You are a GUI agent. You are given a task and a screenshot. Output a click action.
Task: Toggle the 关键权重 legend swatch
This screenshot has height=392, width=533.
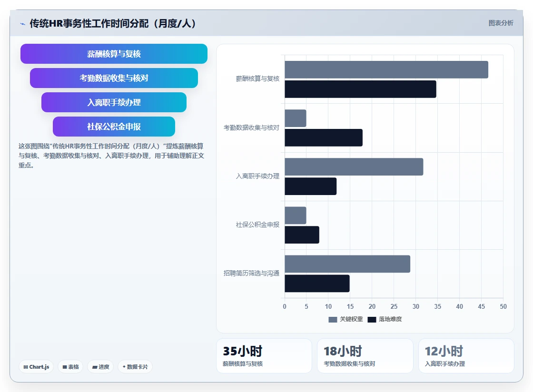tap(333, 319)
